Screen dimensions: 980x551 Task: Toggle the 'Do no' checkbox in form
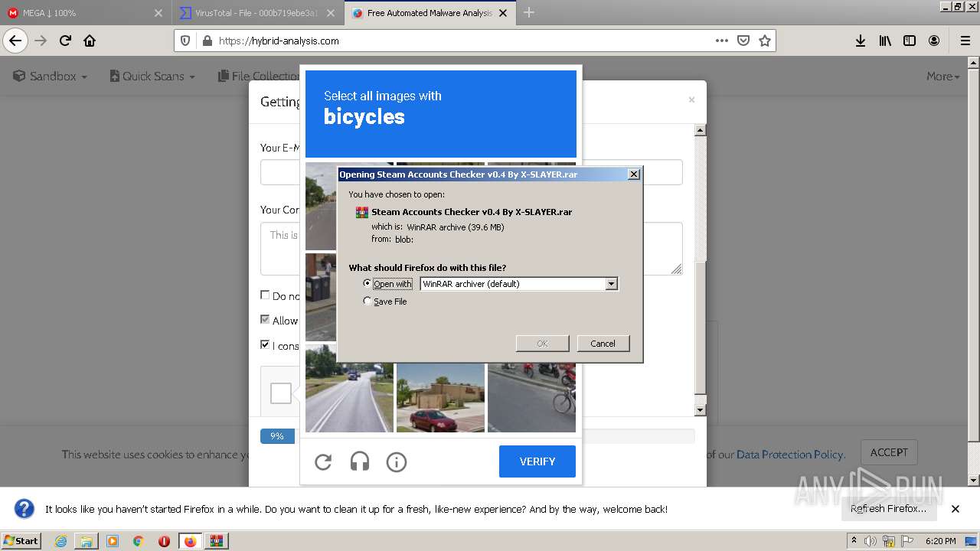[x=265, y=295]
